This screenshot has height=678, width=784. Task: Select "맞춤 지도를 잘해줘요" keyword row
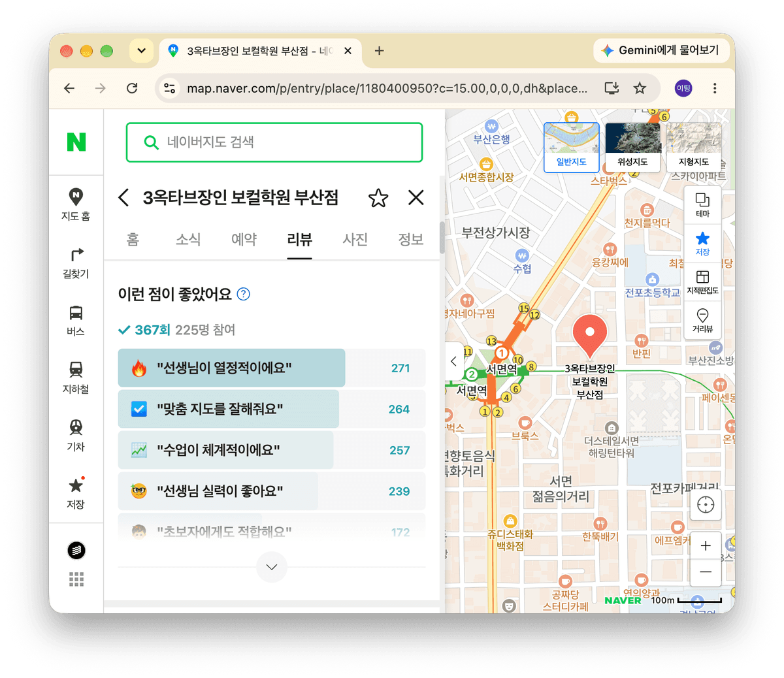272,409
